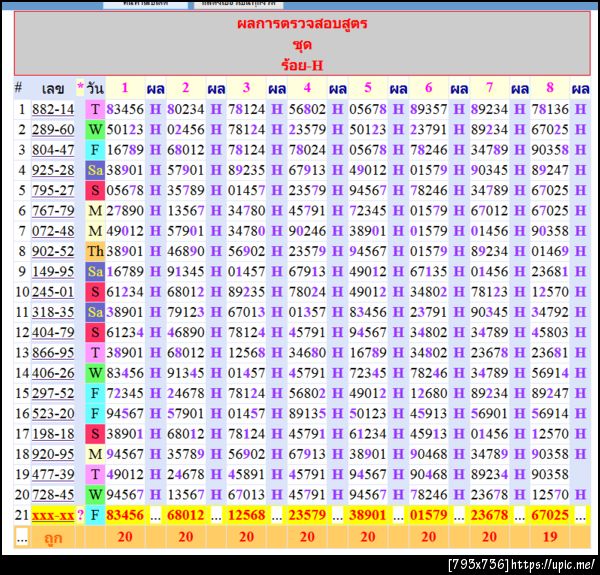The image size is (600, 575).
Task: Open the 477-39 number link
Action: coord(53,474)
